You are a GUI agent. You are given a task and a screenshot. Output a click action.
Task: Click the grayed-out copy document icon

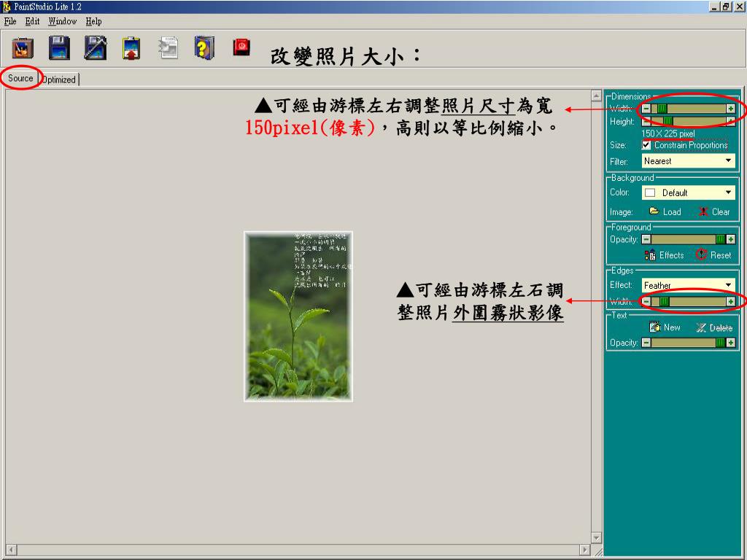(169, 47)
